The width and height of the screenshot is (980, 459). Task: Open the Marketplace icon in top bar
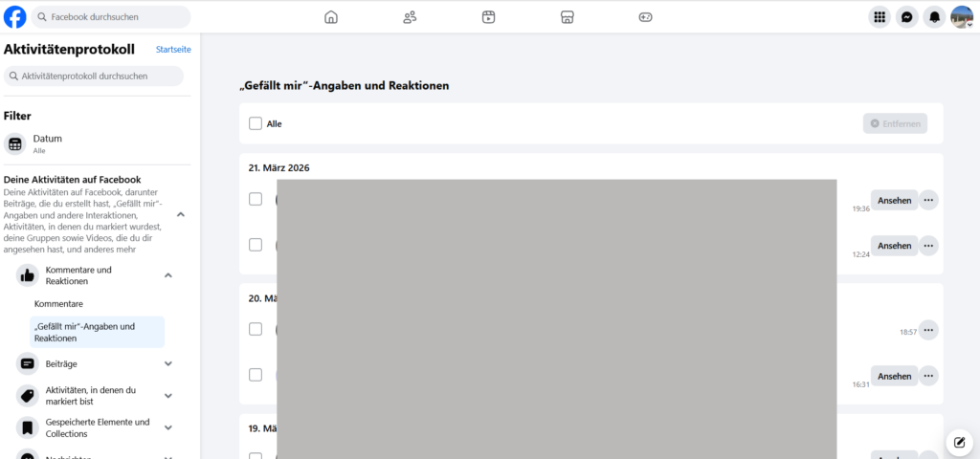[x=567, y=17]
